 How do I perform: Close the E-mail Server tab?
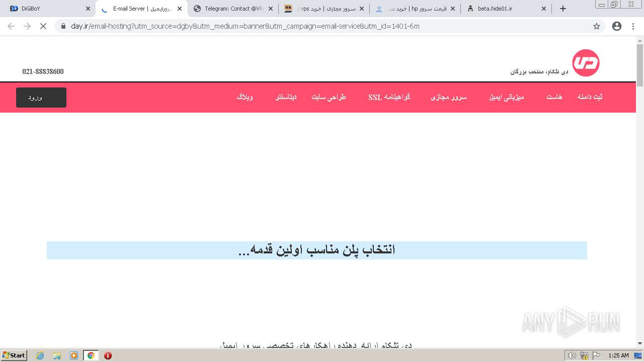pos(180,9)
